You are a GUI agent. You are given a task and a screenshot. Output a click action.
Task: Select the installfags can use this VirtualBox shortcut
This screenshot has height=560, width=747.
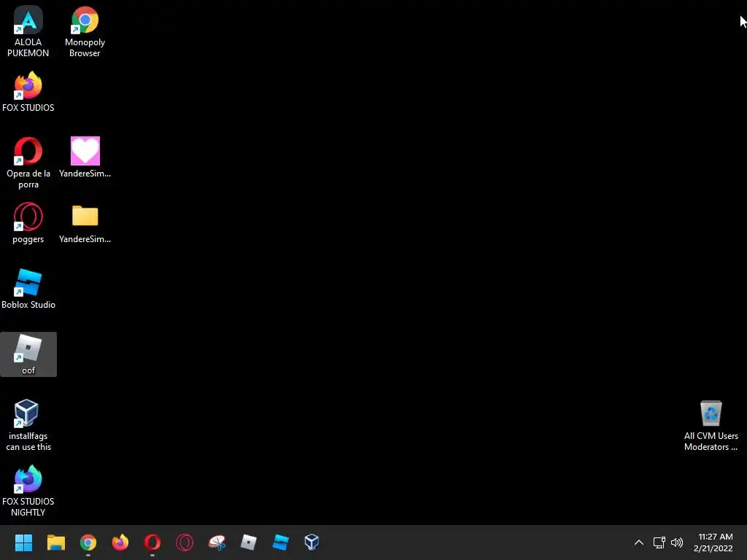click(x=28, y=425)
